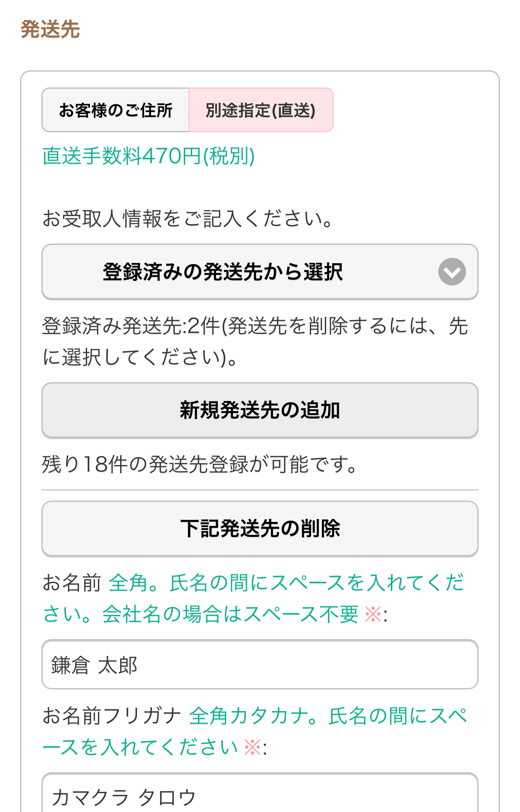Click the 発送先 section heading
520x812 pixels.
50,29
